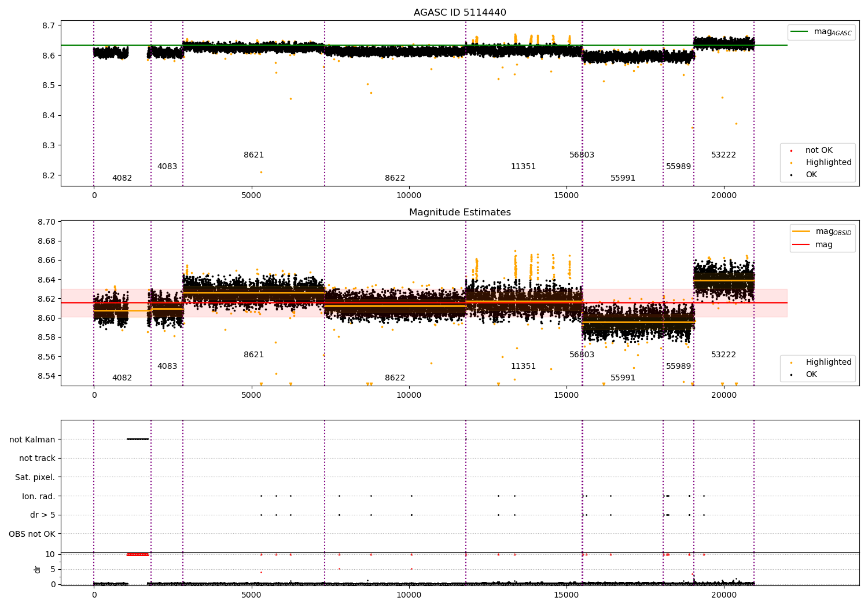Select obsid label 8622 in top plot
868x608 pixels.
coord(395,178)
